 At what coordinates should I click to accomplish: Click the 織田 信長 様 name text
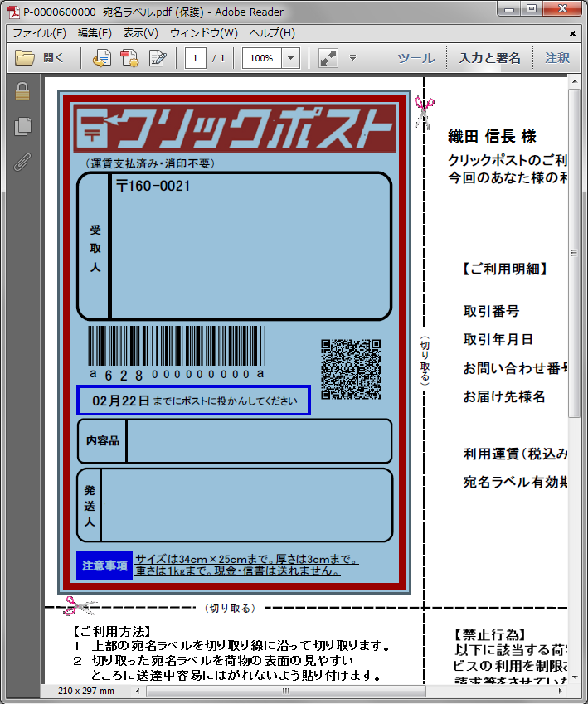[492, 137]
